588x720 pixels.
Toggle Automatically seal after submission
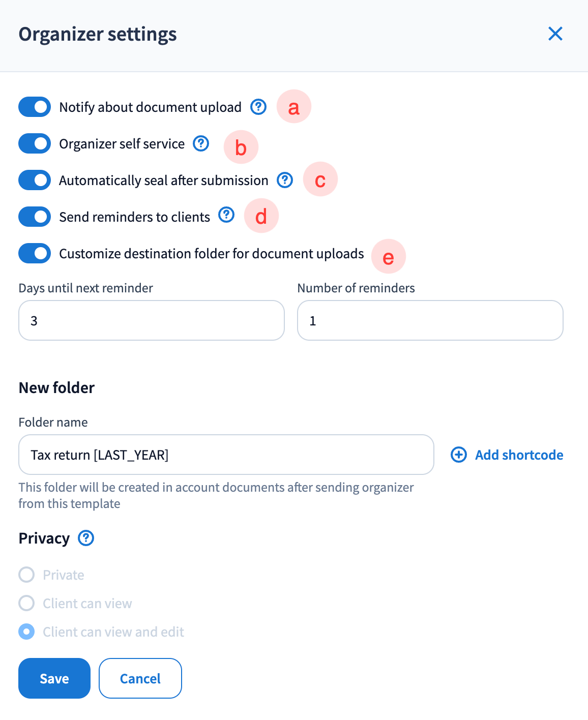[x=35, y=180]
